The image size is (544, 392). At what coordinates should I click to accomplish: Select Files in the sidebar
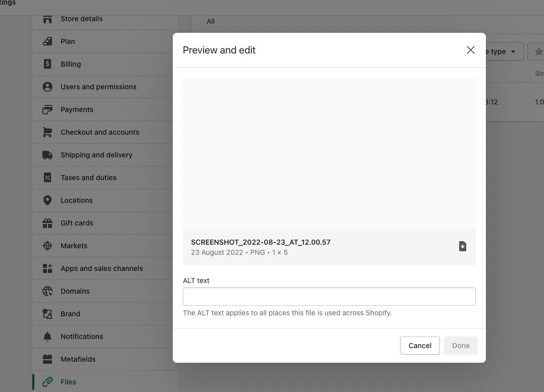pos(105,382)
